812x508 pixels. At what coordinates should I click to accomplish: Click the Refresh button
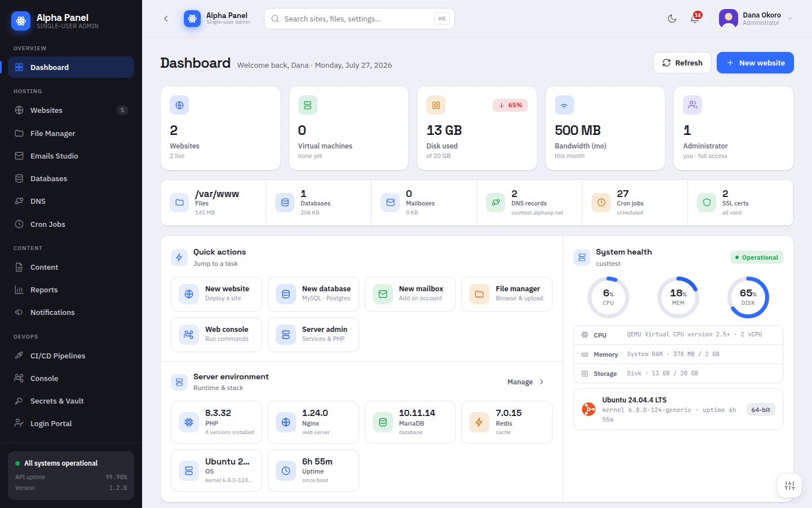[x=682, y=63]
